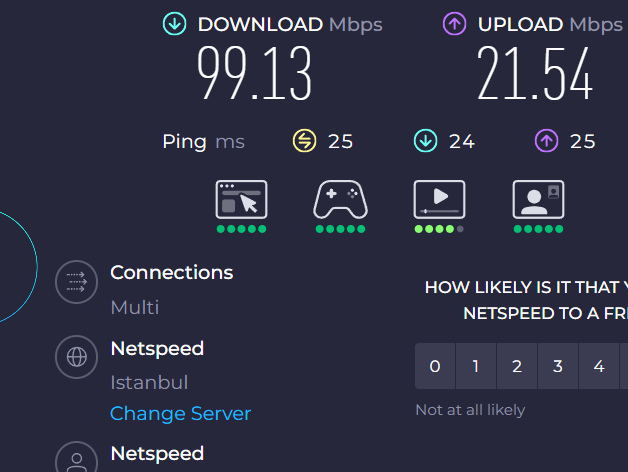Image resolution: width=628 pixels, height=472 pixels.
Task: Select rating 1 on the likelihood scale
Action: (x=476, y=366)
